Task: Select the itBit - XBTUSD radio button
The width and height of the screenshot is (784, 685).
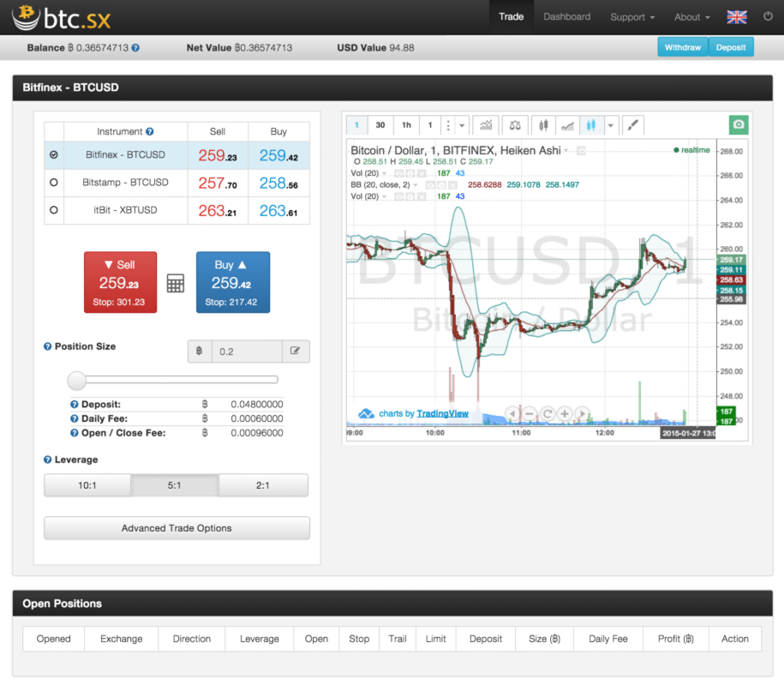Action: pos(54,210)
